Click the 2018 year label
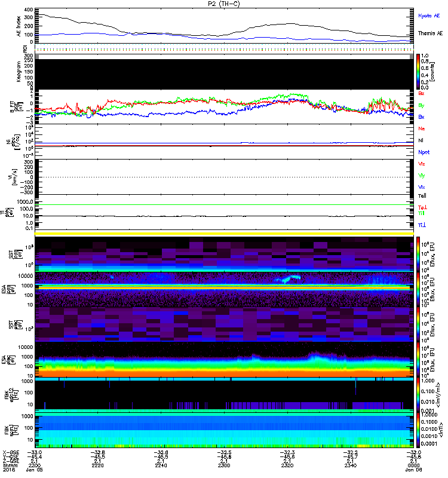 (x=8, y=470)
